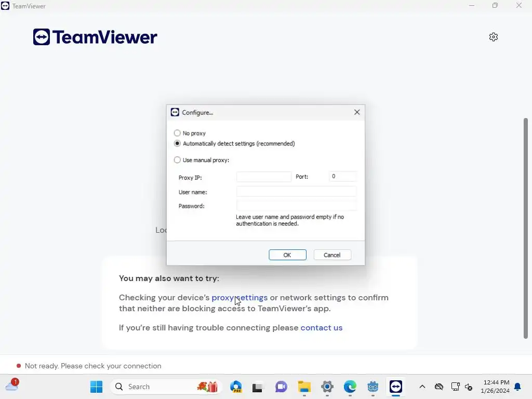Image resolution: width=532 pixels, height=399 pixels.
Task: Click the TeamViewer logo in header
Action: (95, 37)
